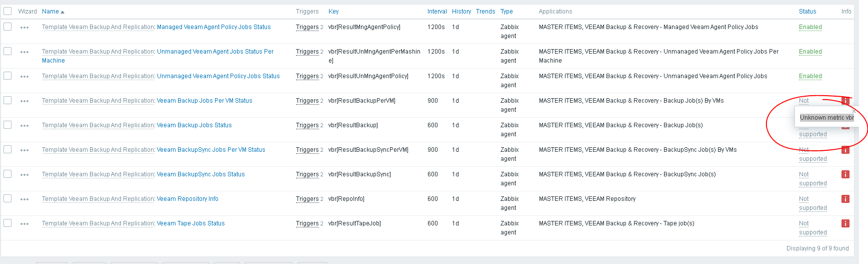Sort items by Status column header
This screenshot has height=264, width=868.
807,12
